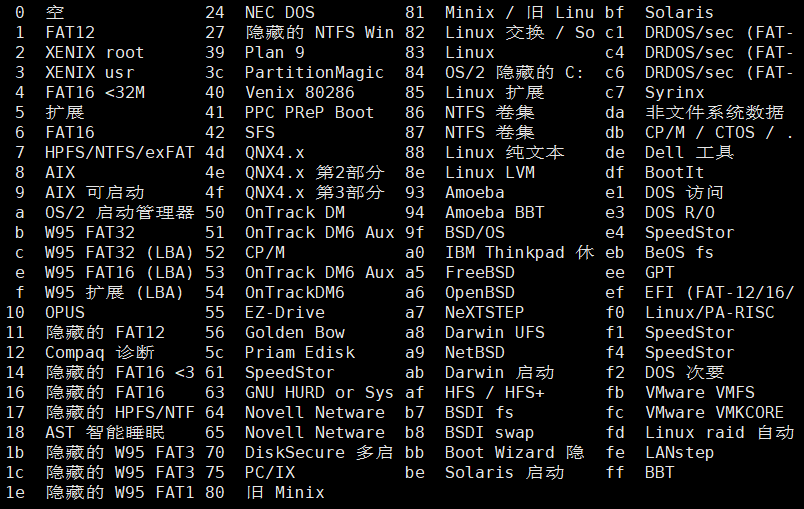Click 'Darwin UFS' entry
Image resolution: width=804 pixels, height=509 pixels.
click(495, 332)
